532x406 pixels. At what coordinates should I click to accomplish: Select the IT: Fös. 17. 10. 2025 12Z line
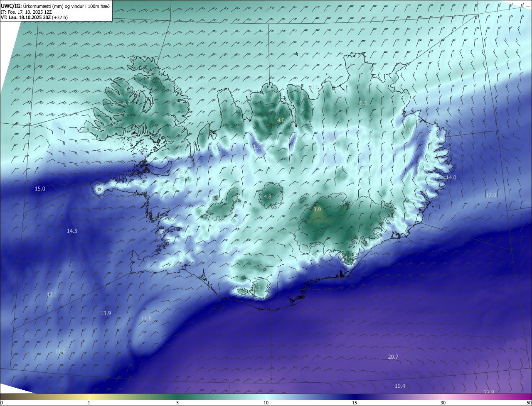27,12
